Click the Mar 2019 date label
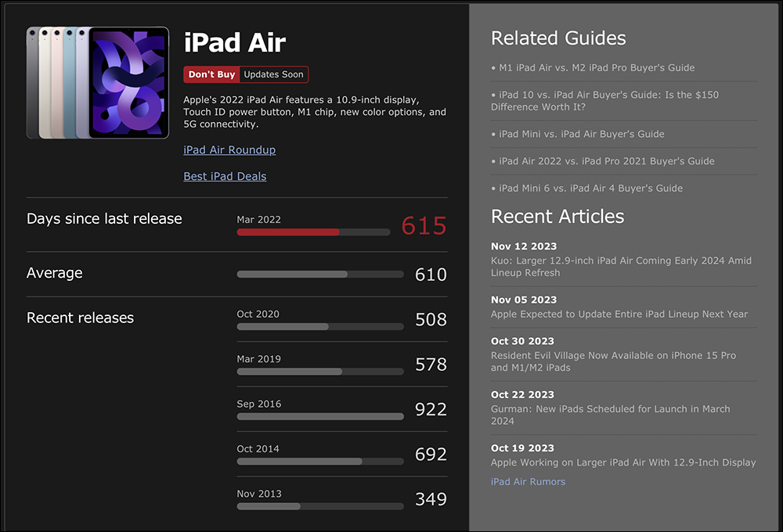 [258, 359]
